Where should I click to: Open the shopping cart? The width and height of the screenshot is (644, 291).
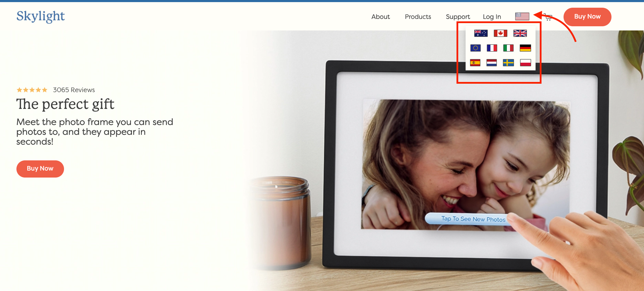tap(549, 18)
